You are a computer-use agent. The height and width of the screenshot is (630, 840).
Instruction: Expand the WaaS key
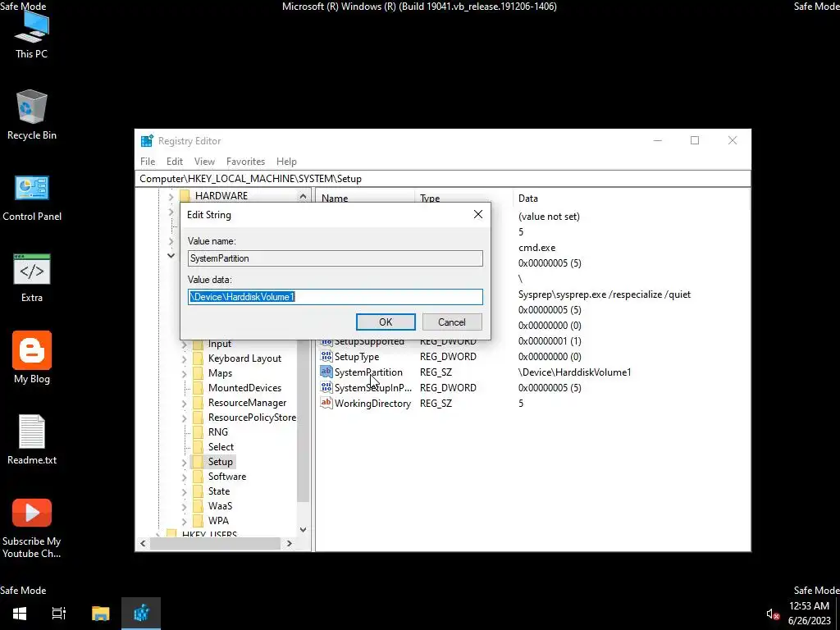click(185, 505)
